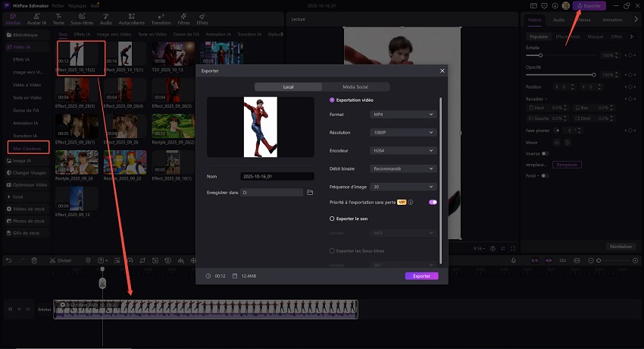Viewport: 644px width, 349px height.
Task: Open the Sous-titres subtitles panel
Action: click(x=83, y=20)
